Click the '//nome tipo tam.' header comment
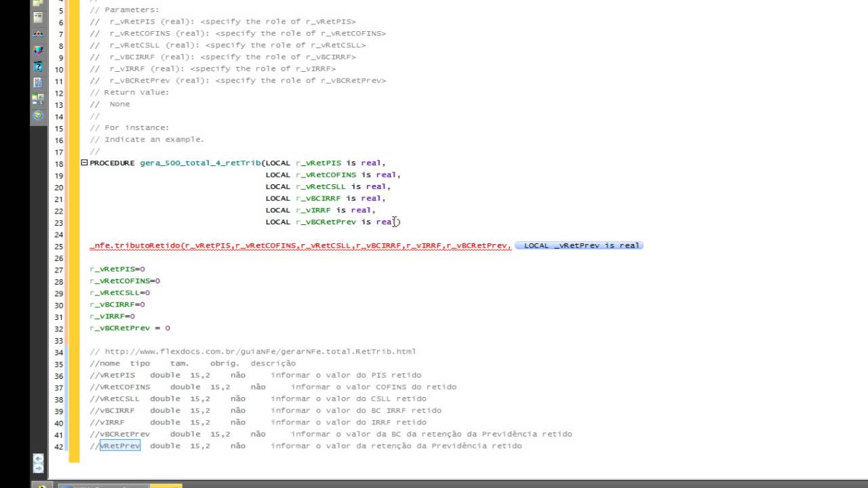The width and height of the screenshot is (868, 488). point(193,363)
